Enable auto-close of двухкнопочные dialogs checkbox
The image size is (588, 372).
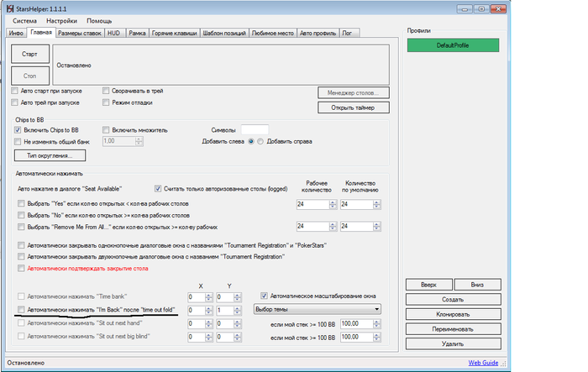click(x=21, y=256)
